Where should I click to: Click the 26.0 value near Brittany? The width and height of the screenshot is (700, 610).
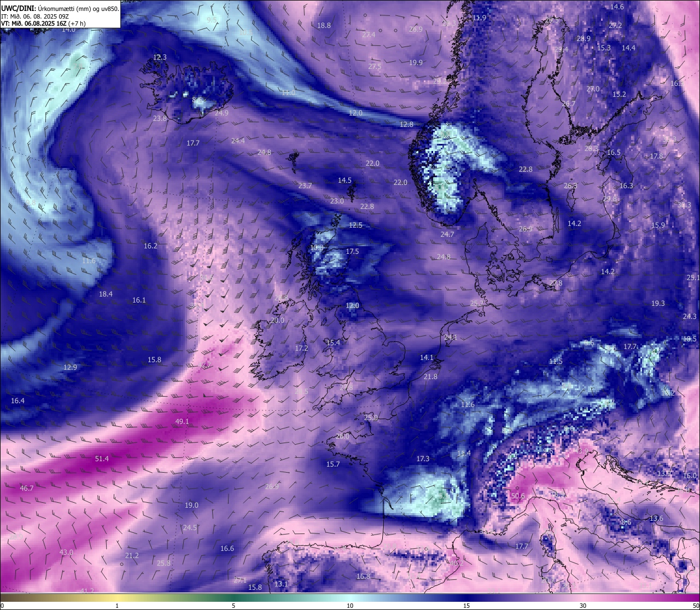coord(342,436)
